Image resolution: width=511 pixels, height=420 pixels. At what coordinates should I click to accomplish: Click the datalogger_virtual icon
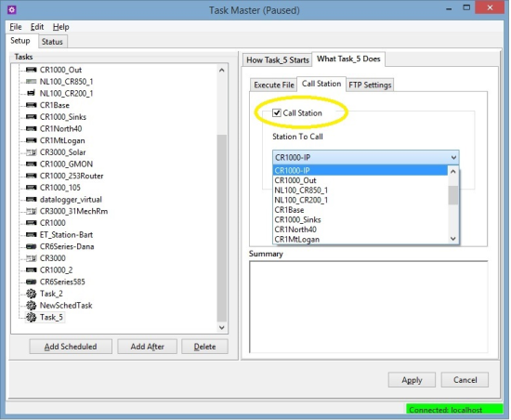[x=32, y=200]
